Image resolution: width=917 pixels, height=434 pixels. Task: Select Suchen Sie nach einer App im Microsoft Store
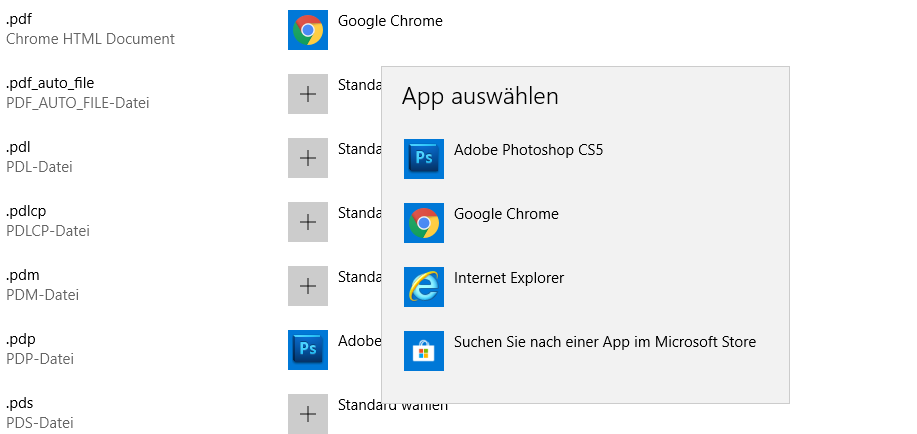[x=604, y=343]
